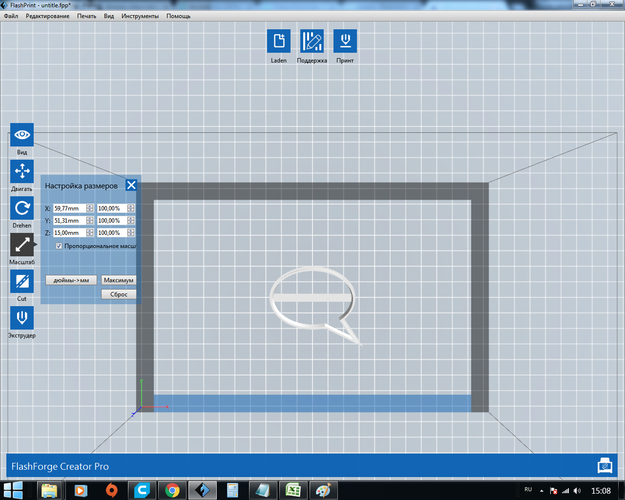Show hidden tray icons arrow
Image resolution: width=625 pixels, height=500 pixels.
(x=542, y=491)
